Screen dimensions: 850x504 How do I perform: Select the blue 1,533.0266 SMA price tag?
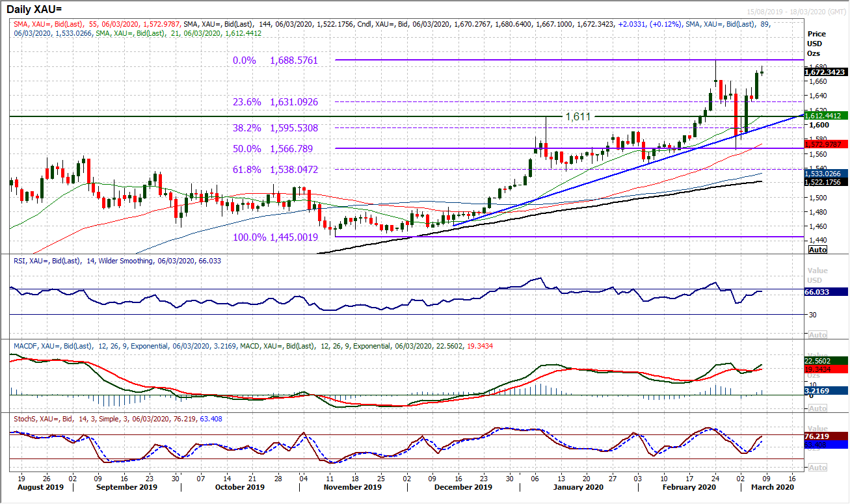[826, 174]
